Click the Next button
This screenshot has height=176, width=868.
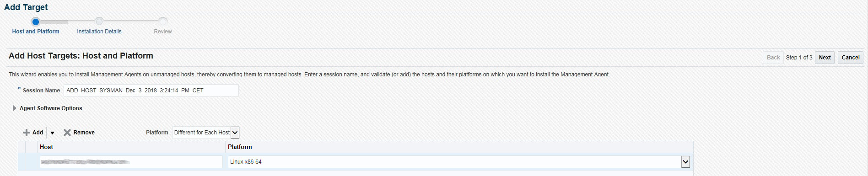(x=825, y=58)
